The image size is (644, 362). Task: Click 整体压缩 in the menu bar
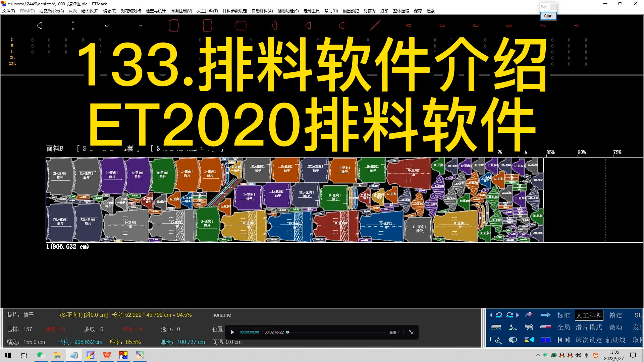[x=401, y=11]
